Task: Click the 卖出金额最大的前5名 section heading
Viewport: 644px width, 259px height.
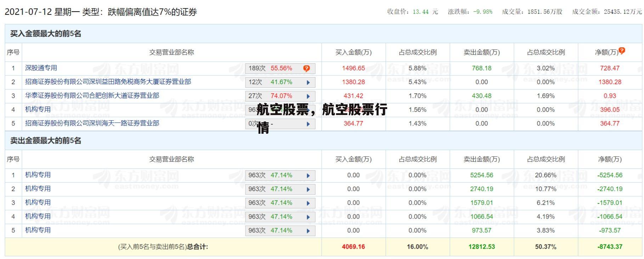Action: coord(46,141)
